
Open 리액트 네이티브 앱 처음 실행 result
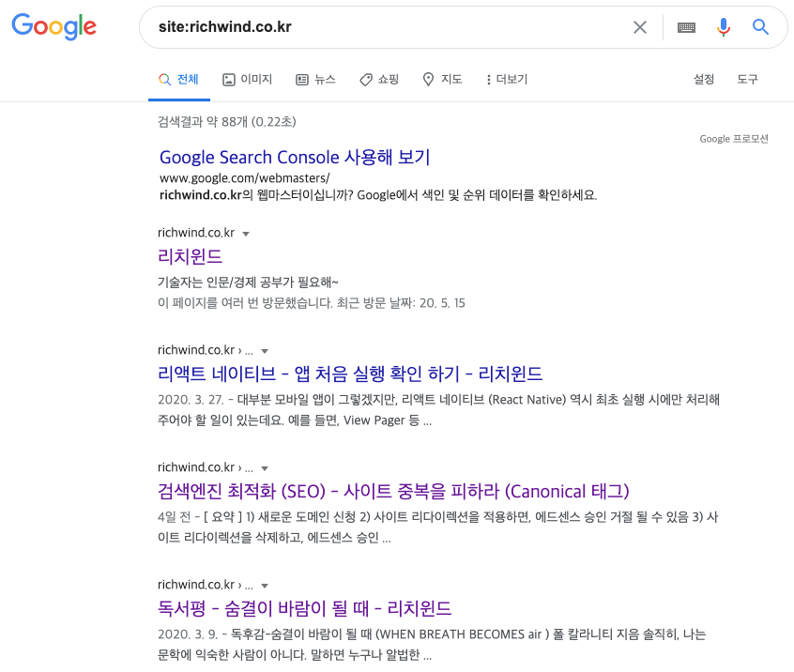(350, 374)
